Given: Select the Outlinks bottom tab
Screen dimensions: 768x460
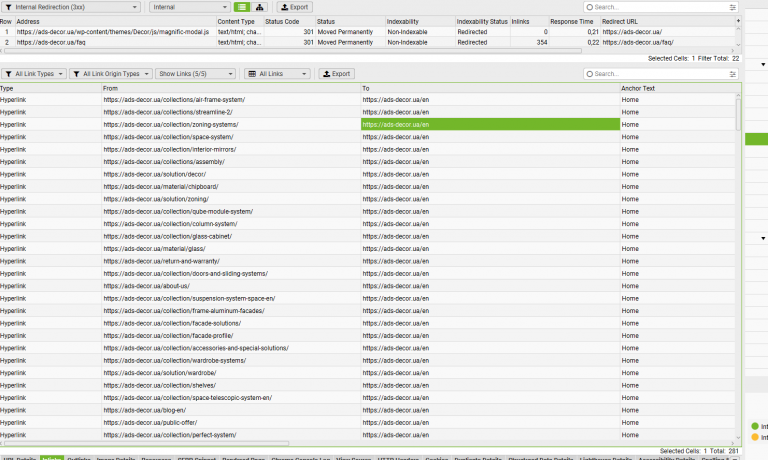Looking at the screenshot, I should 79,458.
